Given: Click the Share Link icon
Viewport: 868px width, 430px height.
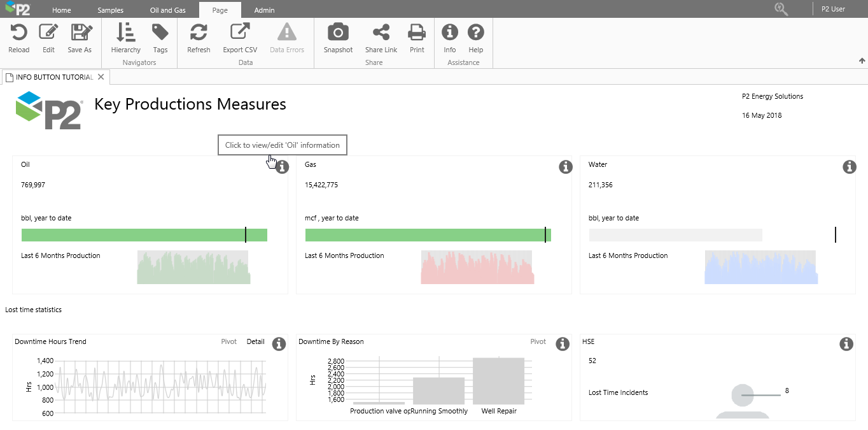Looking at the screenshot, I should point(381,33).
